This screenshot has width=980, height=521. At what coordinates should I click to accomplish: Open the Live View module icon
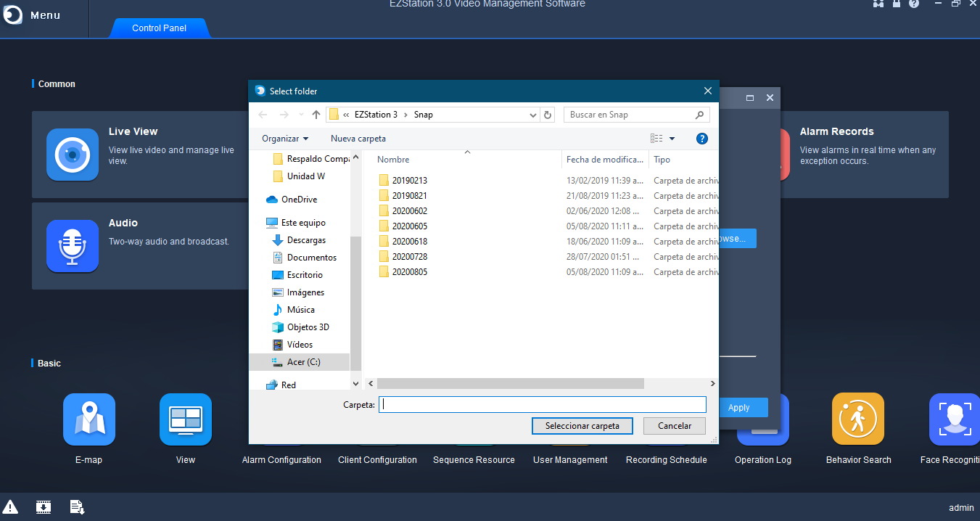(73, 154)
